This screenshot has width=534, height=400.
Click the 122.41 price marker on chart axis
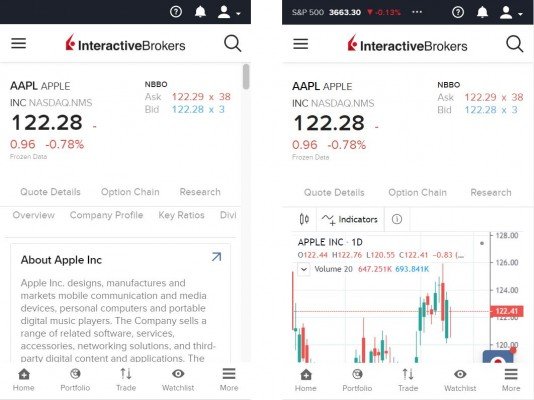point(506,311)
